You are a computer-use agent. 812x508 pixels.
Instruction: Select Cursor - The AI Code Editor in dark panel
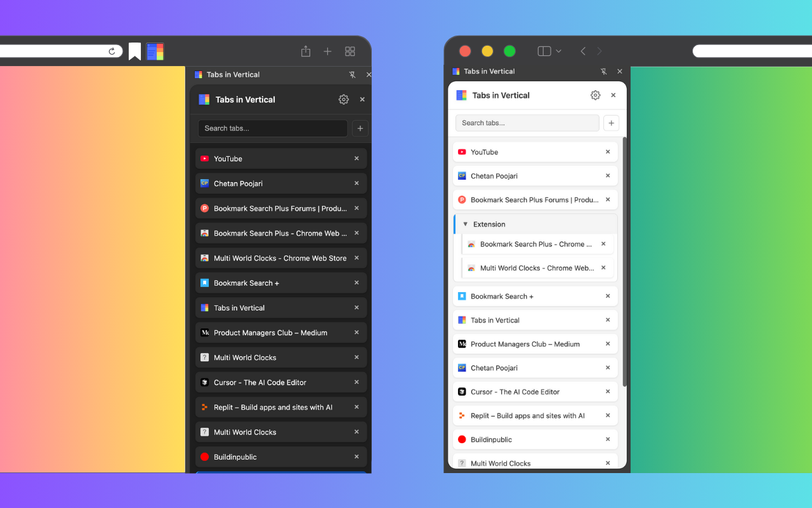click(281, 382)
